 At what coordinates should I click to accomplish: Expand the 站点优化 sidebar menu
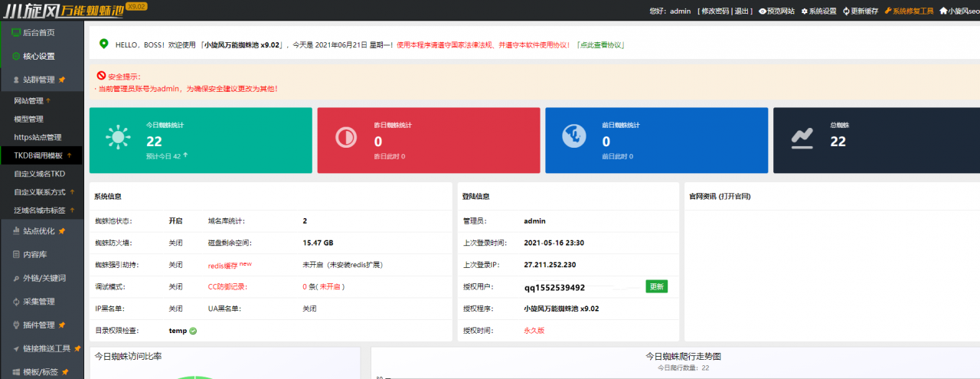click(41, 230)
